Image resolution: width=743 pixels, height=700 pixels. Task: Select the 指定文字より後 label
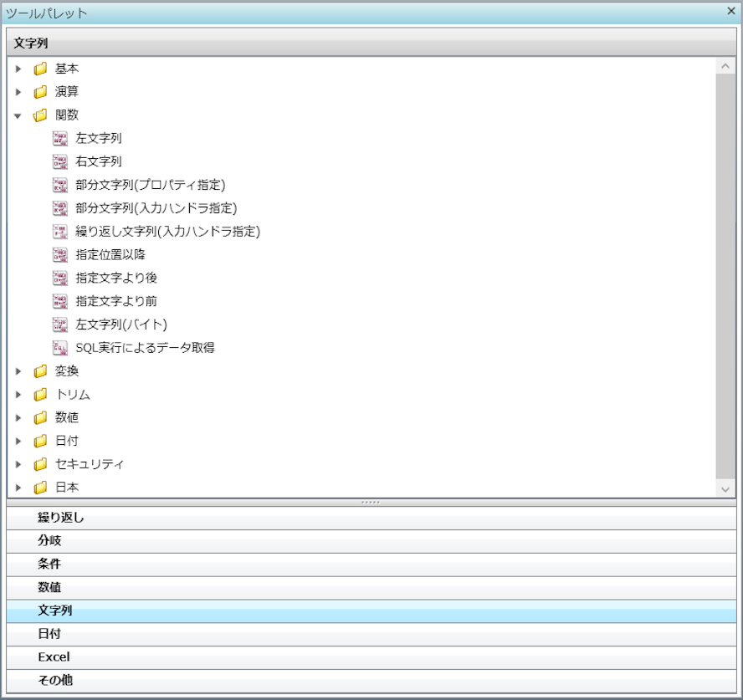coord(116,278)
